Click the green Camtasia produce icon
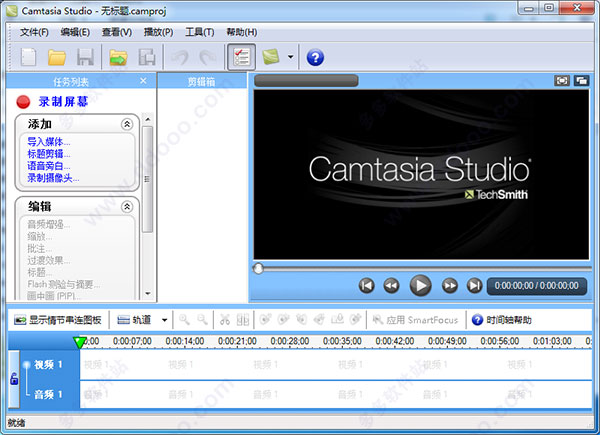Screen dimensions: 600x435 [271, 57]
